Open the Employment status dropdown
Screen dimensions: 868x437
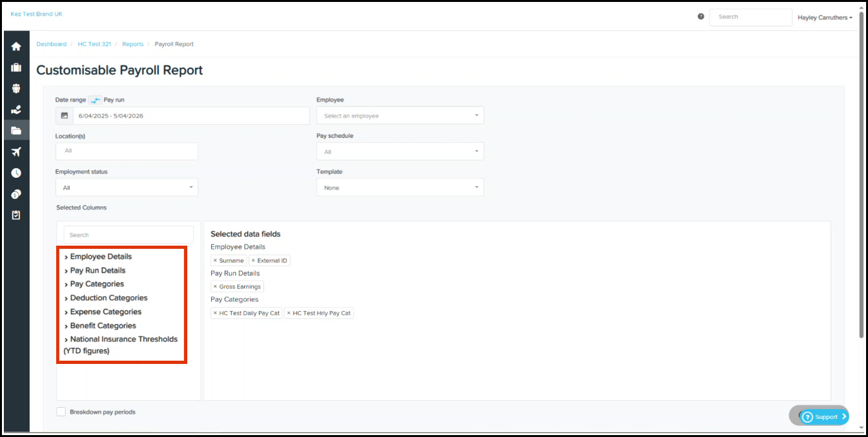click(127, 187)
